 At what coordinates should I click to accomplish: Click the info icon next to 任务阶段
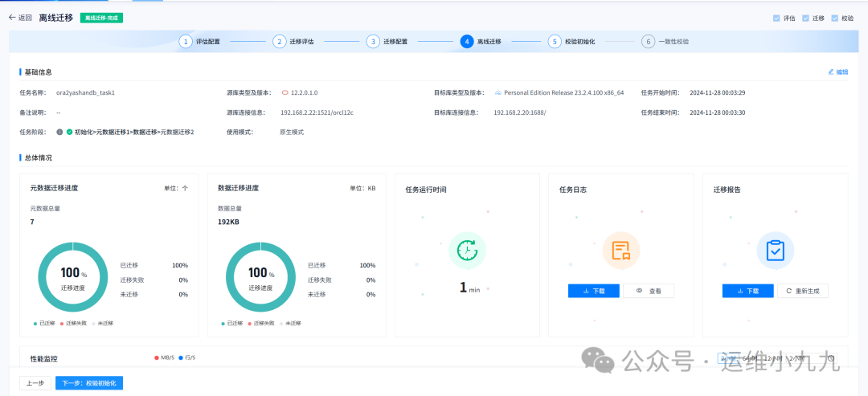[x=59, y=133]
